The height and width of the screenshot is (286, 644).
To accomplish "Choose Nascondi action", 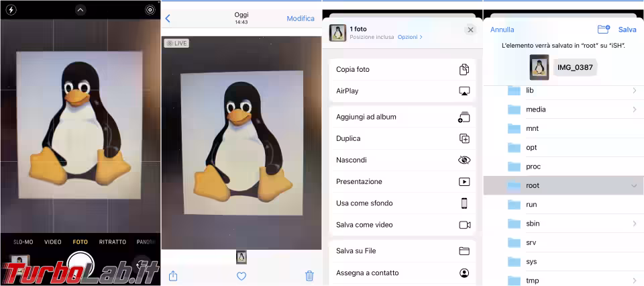I will coord(402,160).
